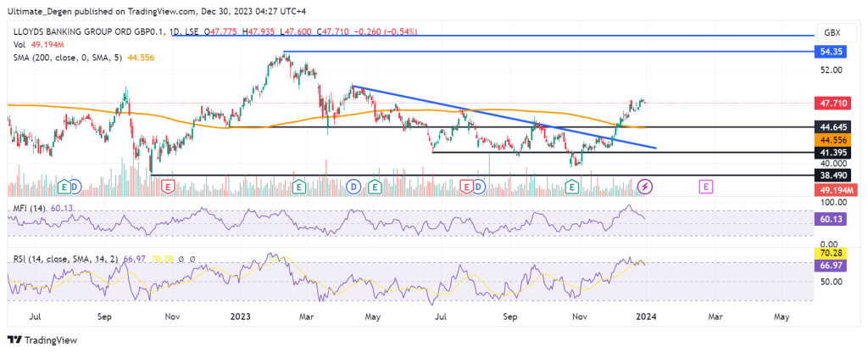Click the 52.00 price axis label

(831, 70)
